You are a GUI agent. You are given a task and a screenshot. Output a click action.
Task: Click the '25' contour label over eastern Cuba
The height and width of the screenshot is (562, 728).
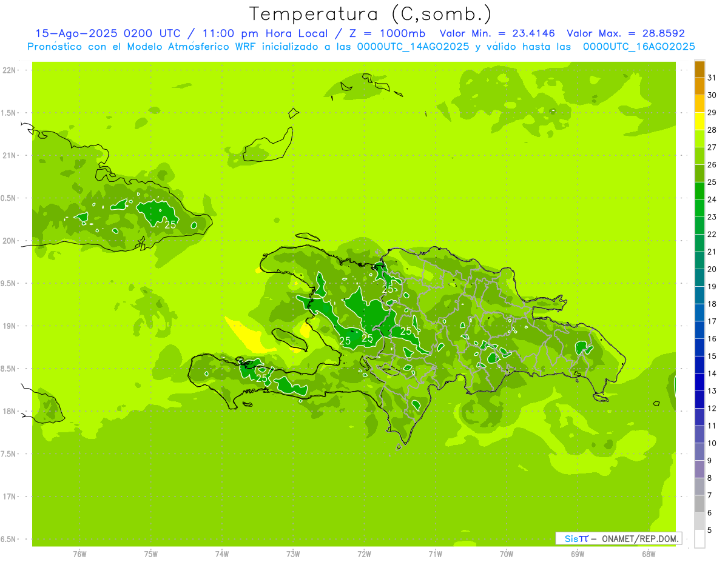(170, 224)
